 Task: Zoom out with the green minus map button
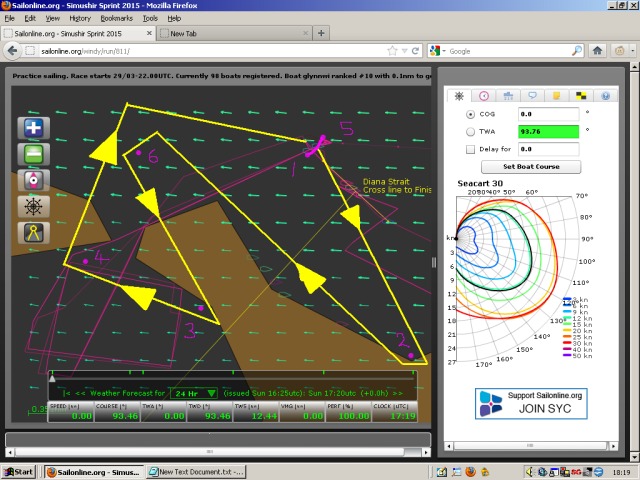[33, 154]
